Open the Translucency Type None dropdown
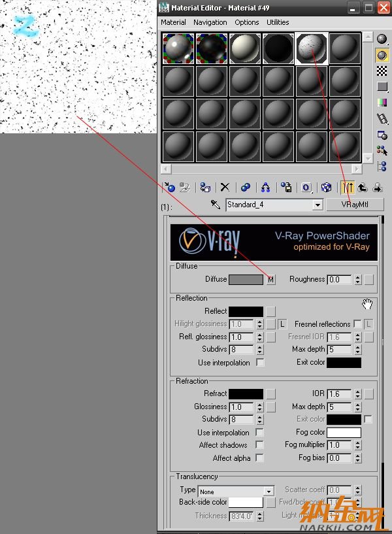The image size is (392, 534). (x=269, y=491)
